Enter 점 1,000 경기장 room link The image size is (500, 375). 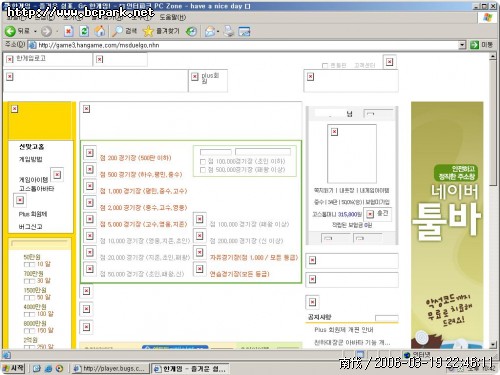pos(144,191)
